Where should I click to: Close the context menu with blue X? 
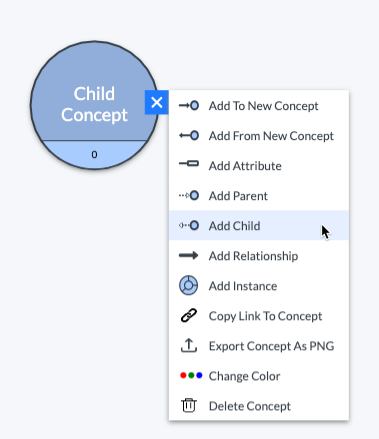(157, 102)
